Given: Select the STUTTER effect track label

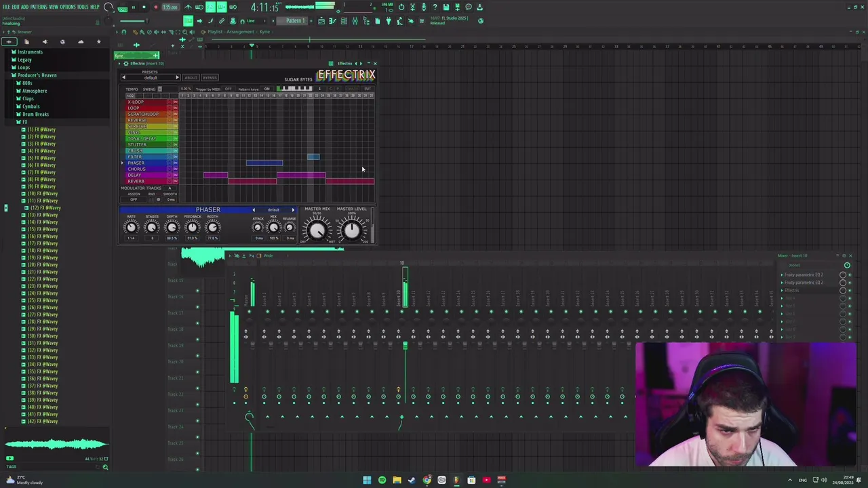Looking at the screenshot, I should click(137, 144).
